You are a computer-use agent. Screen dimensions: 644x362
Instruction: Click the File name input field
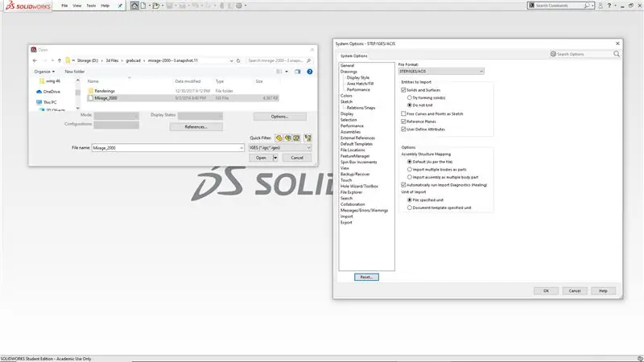[167, 148]
